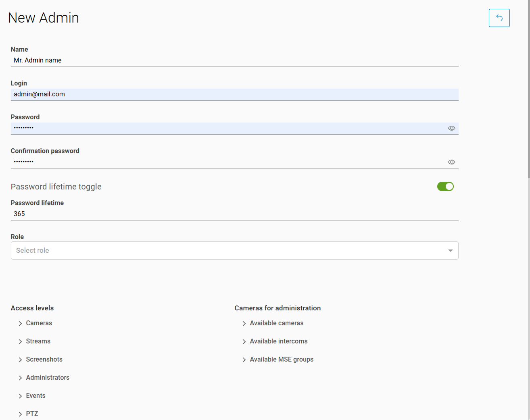Expand the Screenshots chevron
Screen dimensions: 530x420
click(x=20, y=360)
